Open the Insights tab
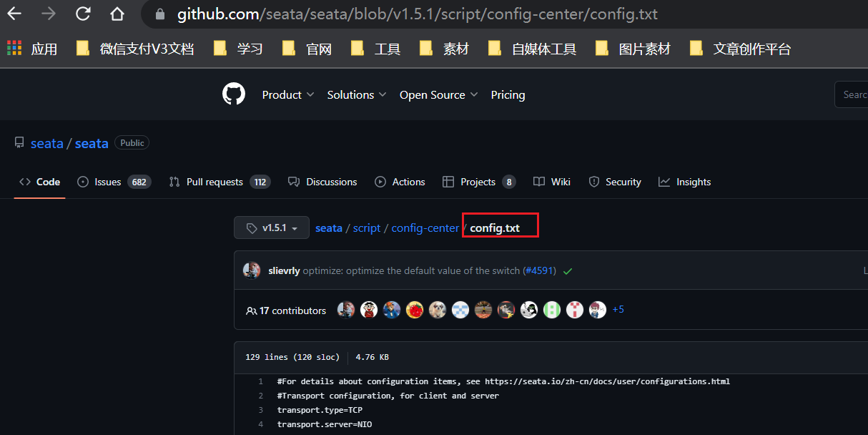Viewport: 868px width, 435px height. point(684,182)
